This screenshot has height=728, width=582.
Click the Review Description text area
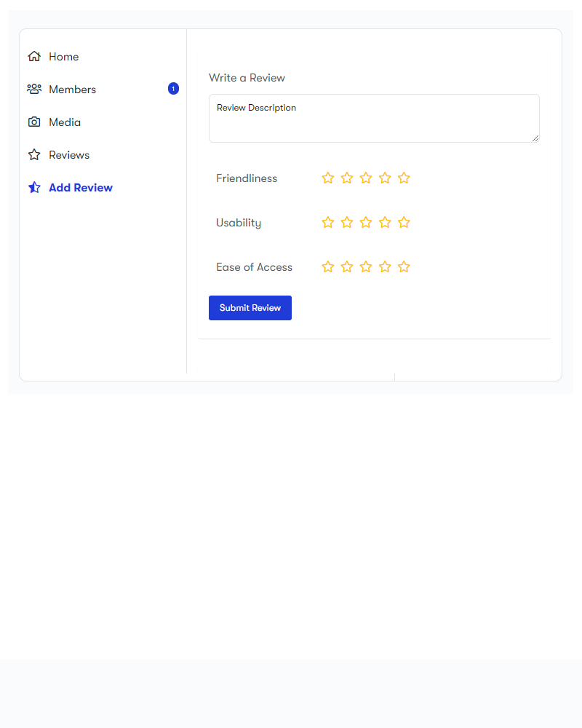click(374, 119)
